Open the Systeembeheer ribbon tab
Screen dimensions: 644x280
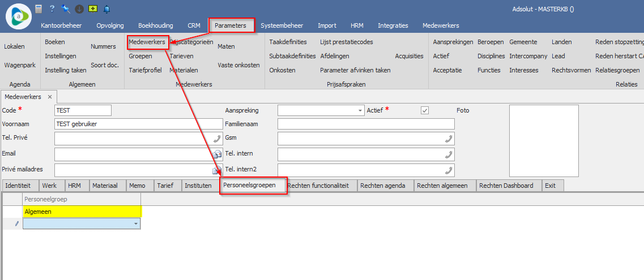coord(282,25)
